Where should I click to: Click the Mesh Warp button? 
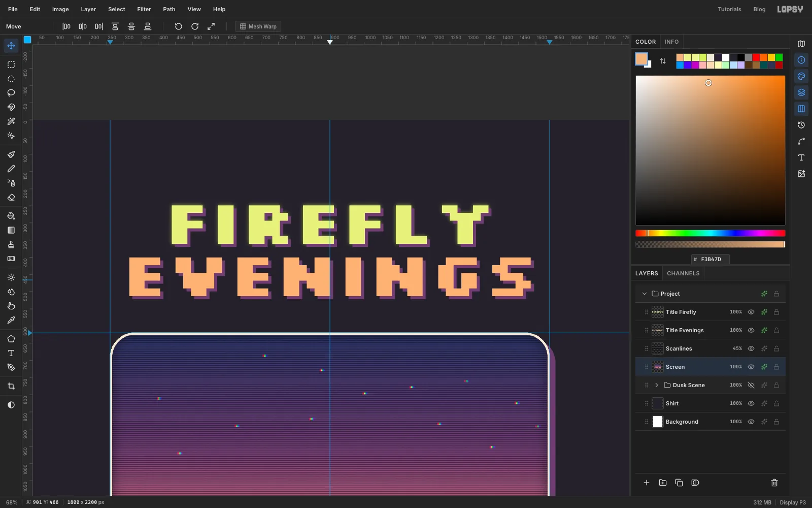[258, 26]
